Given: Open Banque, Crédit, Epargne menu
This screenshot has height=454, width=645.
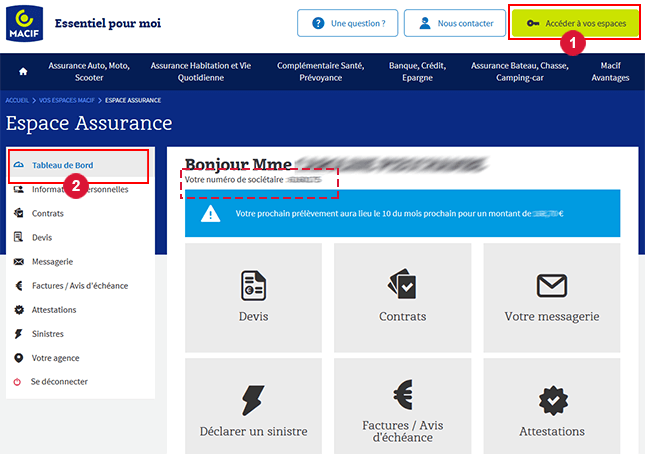Looking at the screenshot, I should pos(418,72).
